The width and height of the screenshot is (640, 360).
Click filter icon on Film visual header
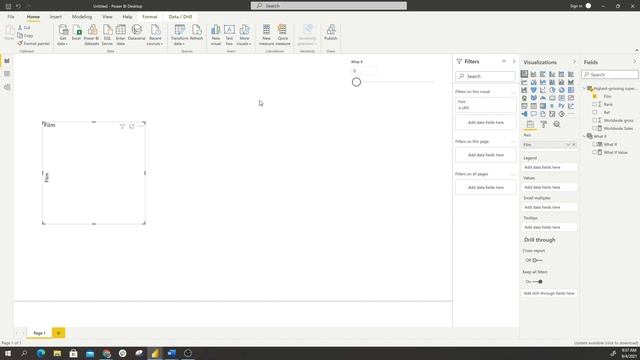[122, 126]
